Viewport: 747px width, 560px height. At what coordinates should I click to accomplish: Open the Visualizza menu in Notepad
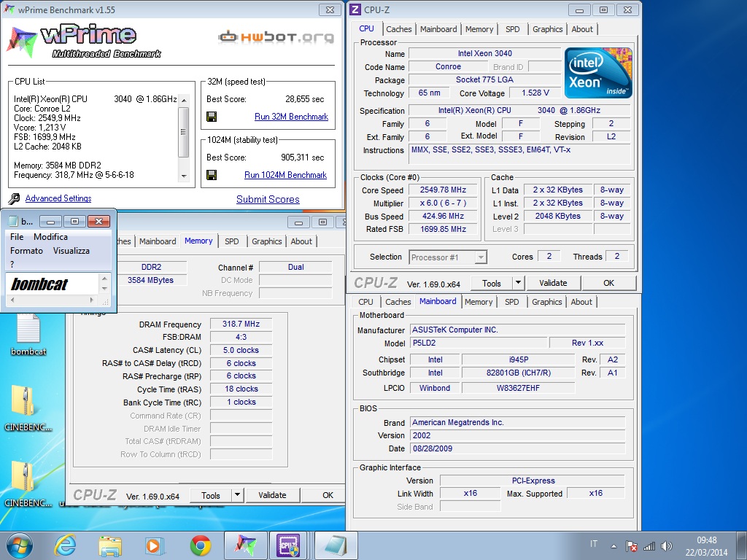point(71,251)
